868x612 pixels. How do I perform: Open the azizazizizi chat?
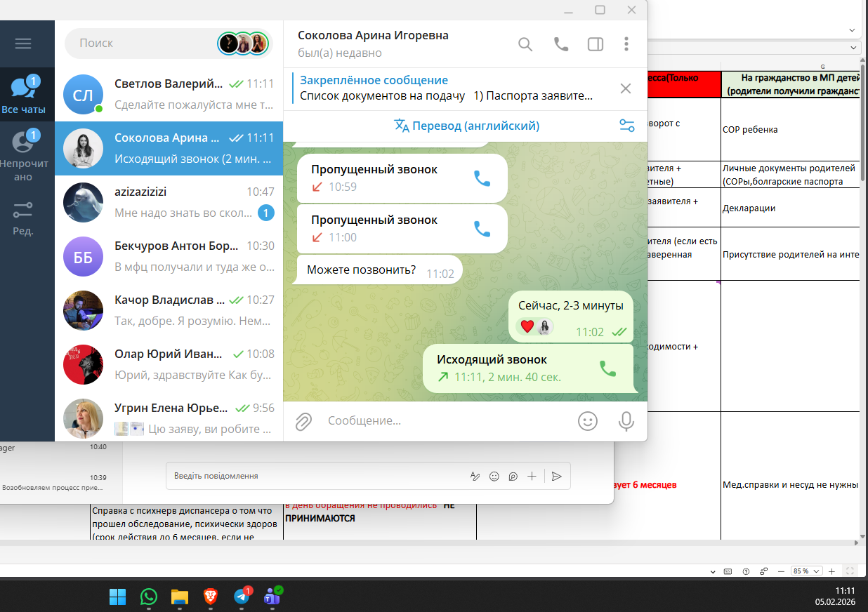(169, 202)
